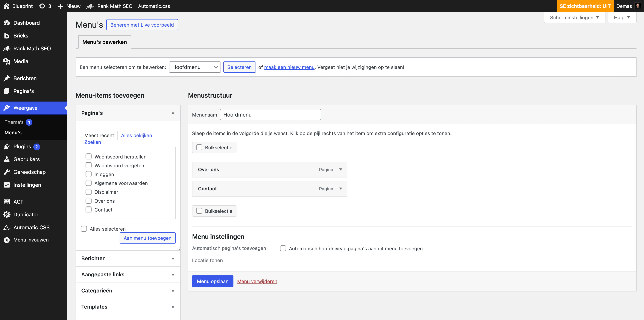Click the ACF sidebar icon
This screenshot has width=644, height=320.
pos(7,202)
